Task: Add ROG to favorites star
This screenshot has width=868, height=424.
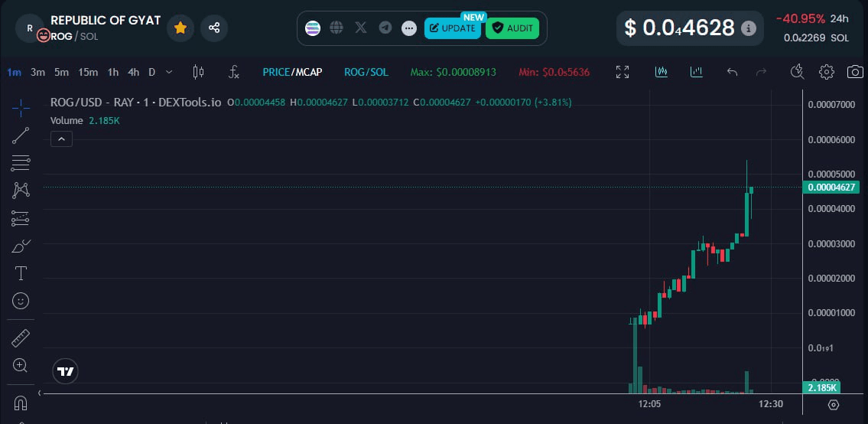Action: click(x=180, y=28)
